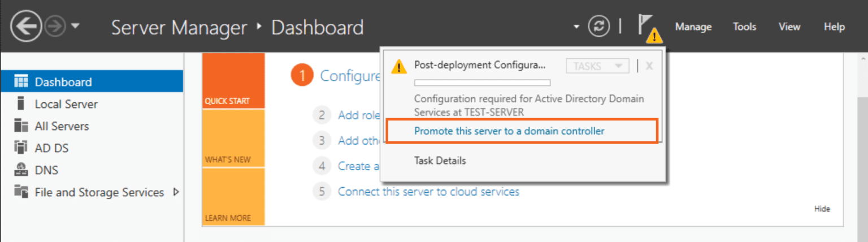Select the All Servers icon
The height and width of the screenshot is (242, 868).
click(21, 126)
